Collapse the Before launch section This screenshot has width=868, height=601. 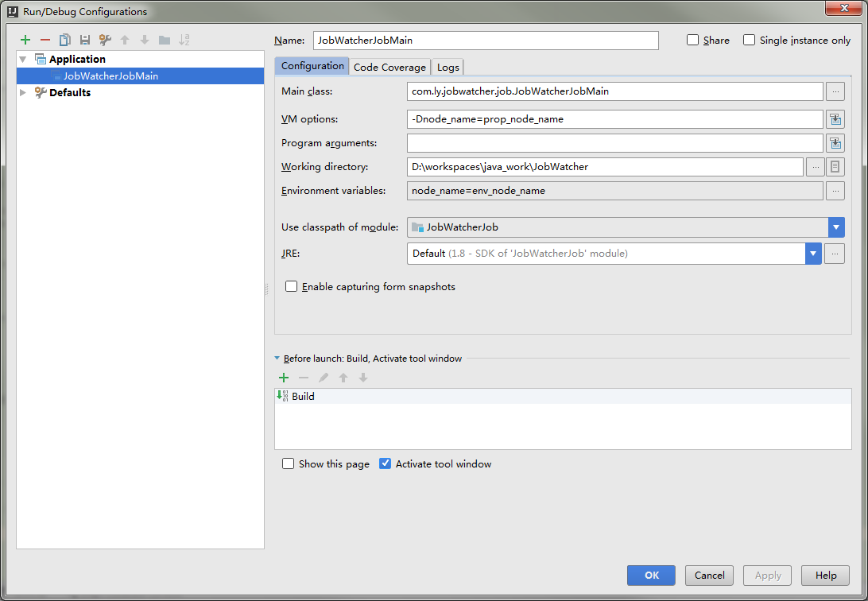click(x=277, y=358)
